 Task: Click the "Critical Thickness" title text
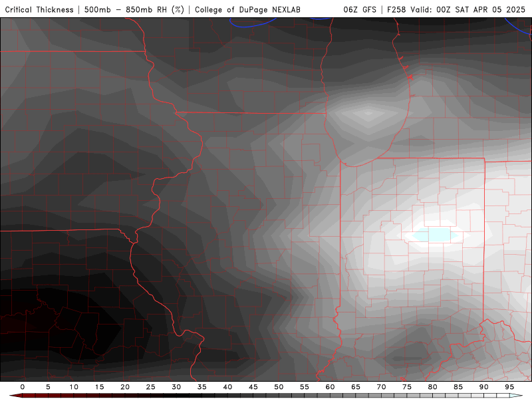click(39, 10)
